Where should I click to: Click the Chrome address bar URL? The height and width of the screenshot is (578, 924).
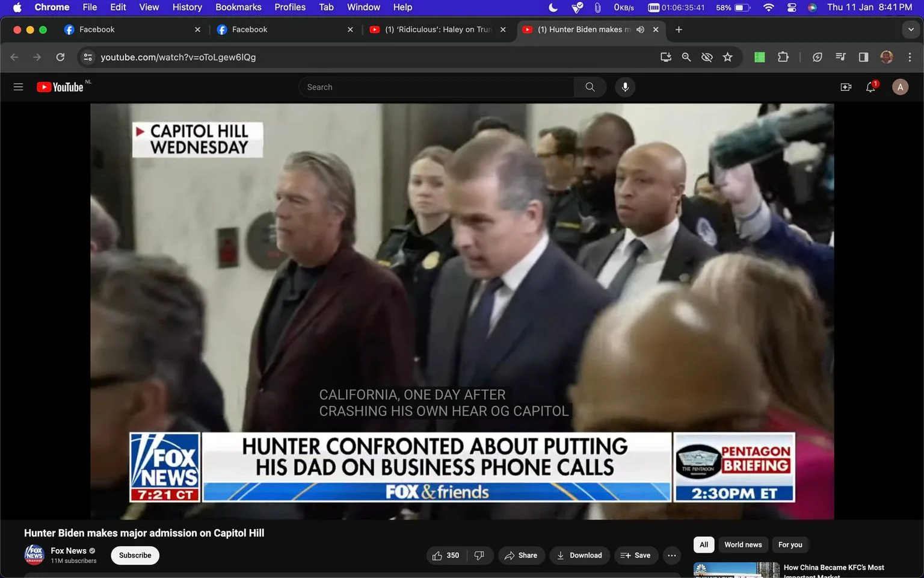coord(178,57)
